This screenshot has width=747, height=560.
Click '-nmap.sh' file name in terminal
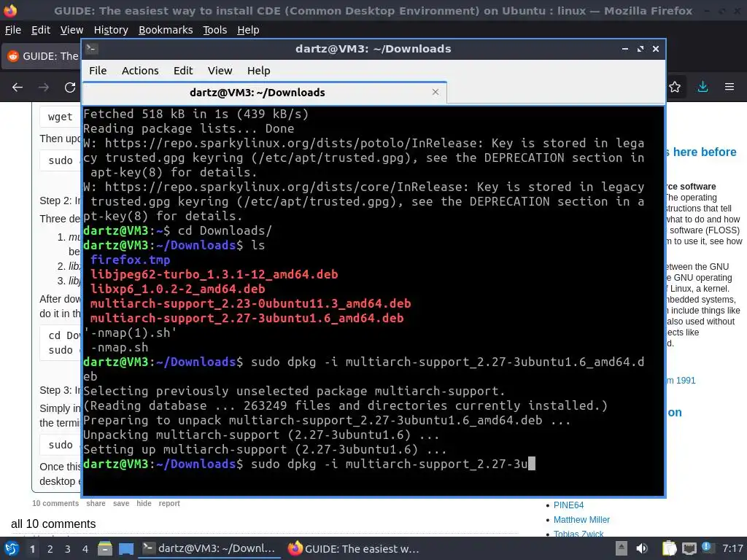click(x=119, y=348)
